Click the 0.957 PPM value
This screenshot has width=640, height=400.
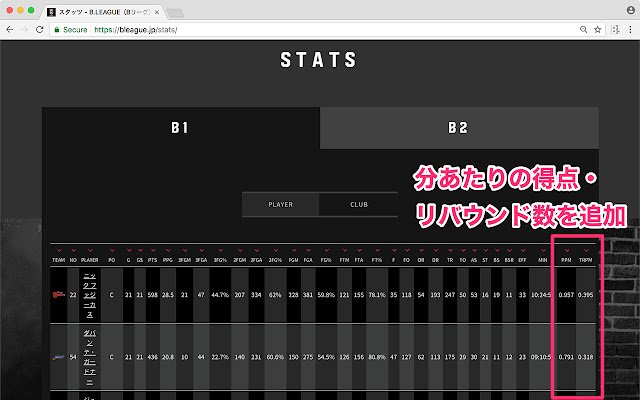pyautogui.click(x=566, y=295)
